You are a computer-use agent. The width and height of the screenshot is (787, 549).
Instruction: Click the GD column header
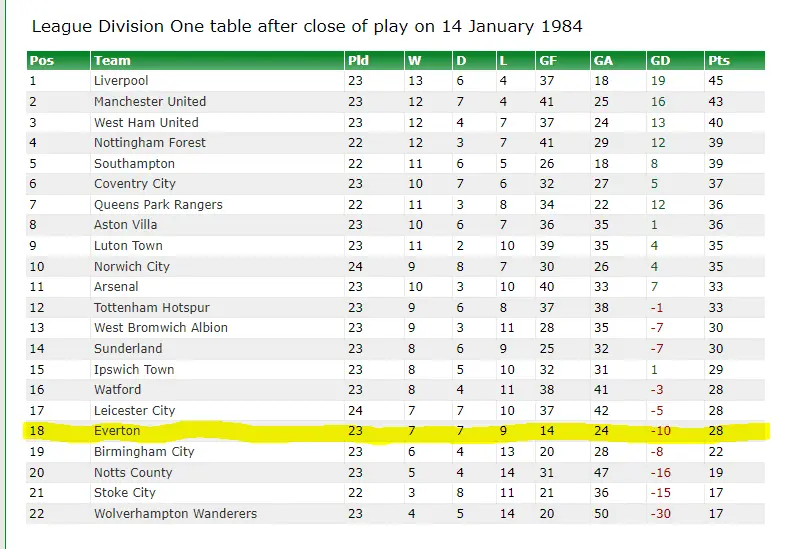pos(660,61)
